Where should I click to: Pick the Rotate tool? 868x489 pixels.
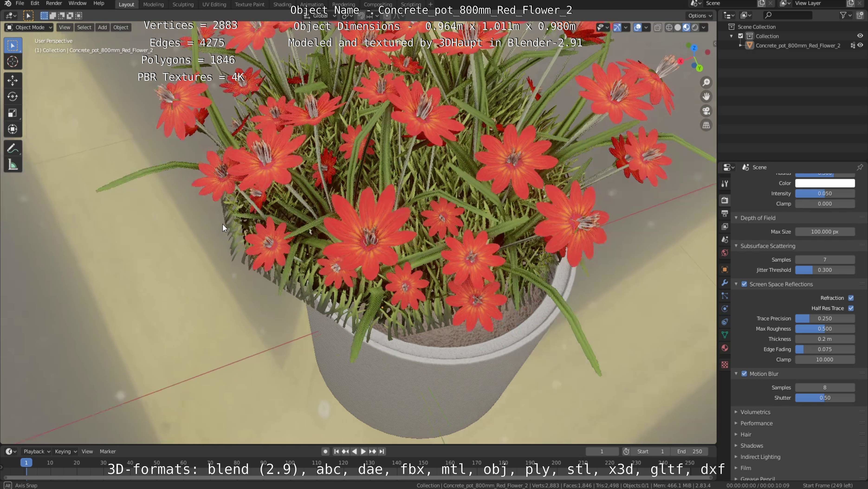tap(13, 97)
